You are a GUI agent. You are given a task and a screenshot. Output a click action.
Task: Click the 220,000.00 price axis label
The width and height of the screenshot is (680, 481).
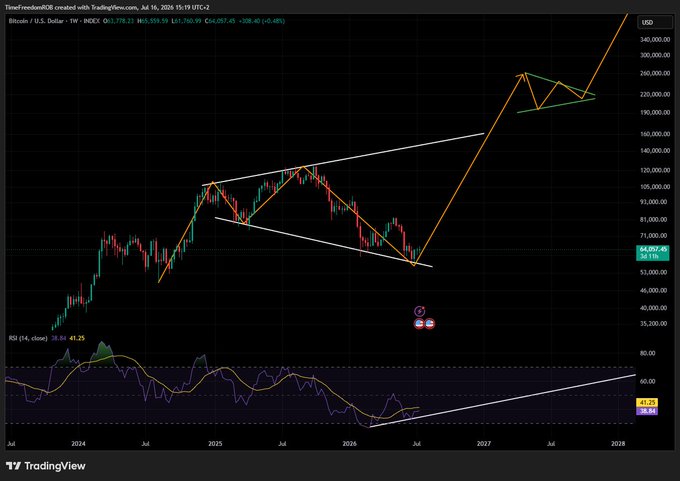tap(655, 94)
